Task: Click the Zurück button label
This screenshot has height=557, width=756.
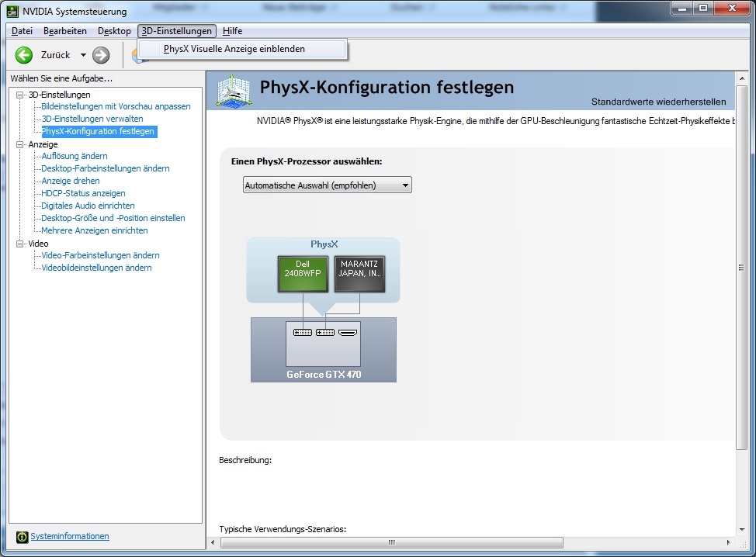Action: [x=55, y=55]
